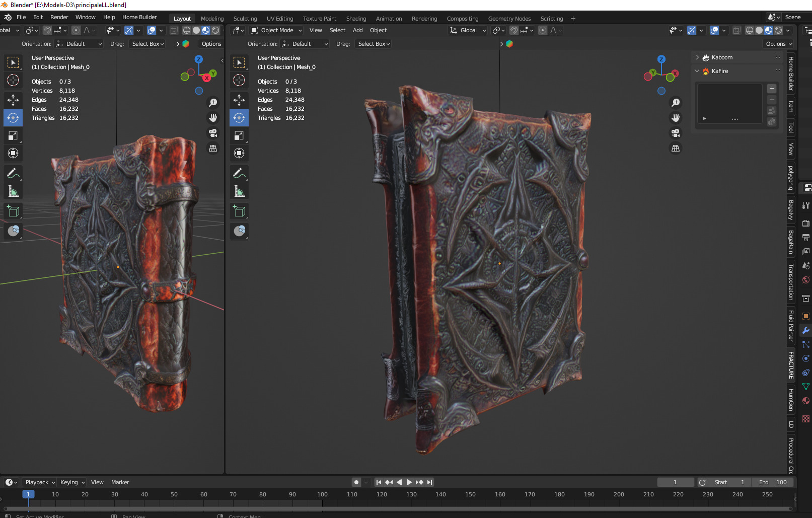Select the Add Cube tool in left viewport
The height and width of the screenshot is (518, 812).
coord(13,211)
